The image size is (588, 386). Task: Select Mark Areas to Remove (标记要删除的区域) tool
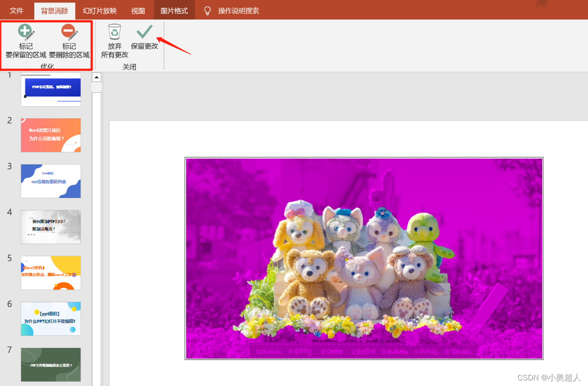[x=69, y=42]
